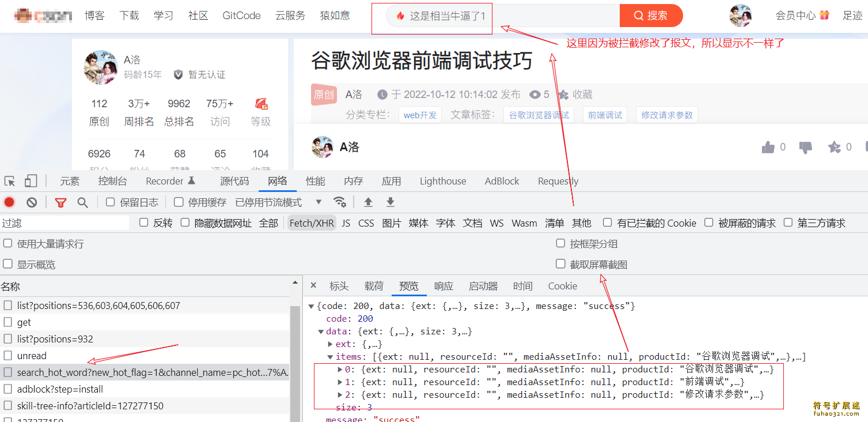The width and height of the screenshot is (868, 422).
Task: Check 有已拦截的 Cookie option
Action: pos(607,223)
